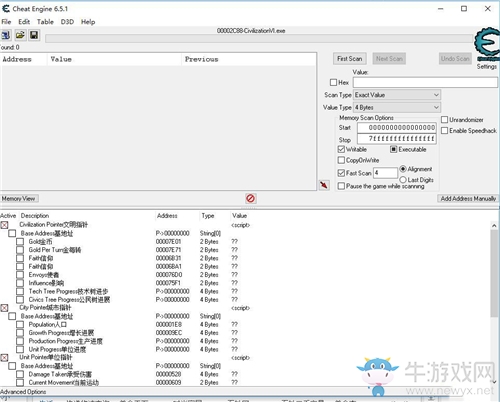Image resolution: width=500 pixels, height=402 pixels.
Task: Open Cheat Engine Settings logo
Action: (x=487, y=44)
